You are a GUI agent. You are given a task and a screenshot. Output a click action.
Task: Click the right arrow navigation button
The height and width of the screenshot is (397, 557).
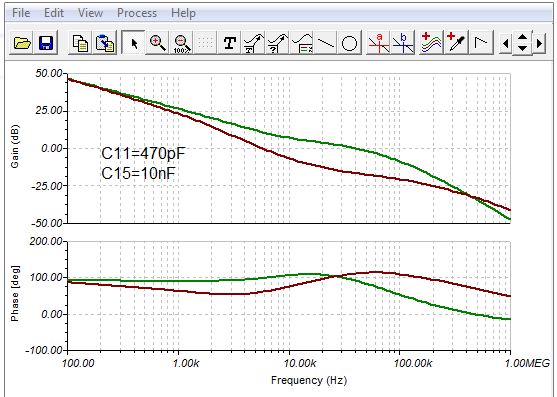tap(539, 43)
